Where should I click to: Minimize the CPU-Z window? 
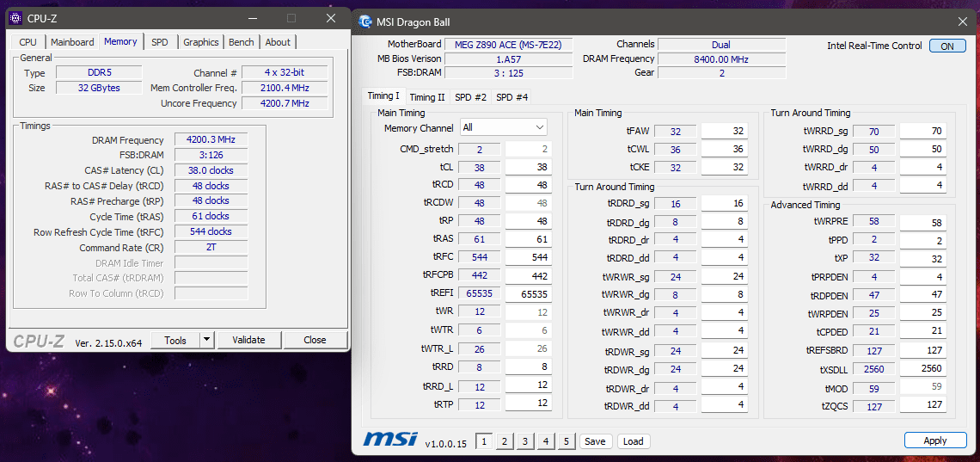(x=252, y=18)
